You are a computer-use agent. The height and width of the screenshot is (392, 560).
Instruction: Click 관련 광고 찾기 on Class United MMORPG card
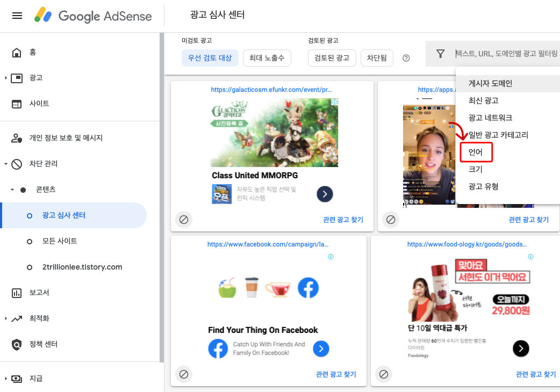(343, 220)
